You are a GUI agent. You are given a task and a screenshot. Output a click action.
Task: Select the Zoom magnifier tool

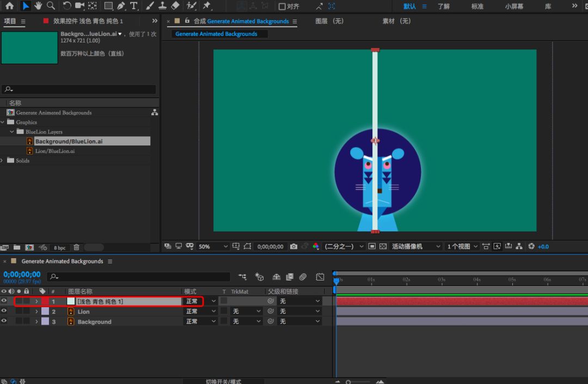pyautogui.click(x=51, y=6)
